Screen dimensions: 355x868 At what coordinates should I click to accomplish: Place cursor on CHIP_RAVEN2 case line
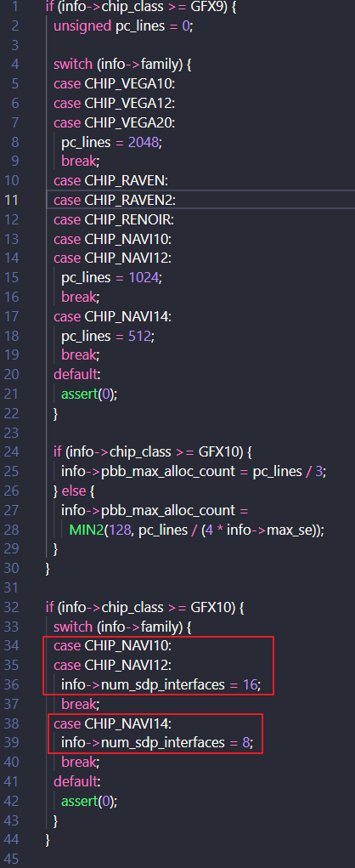click(x=200, y=200)
